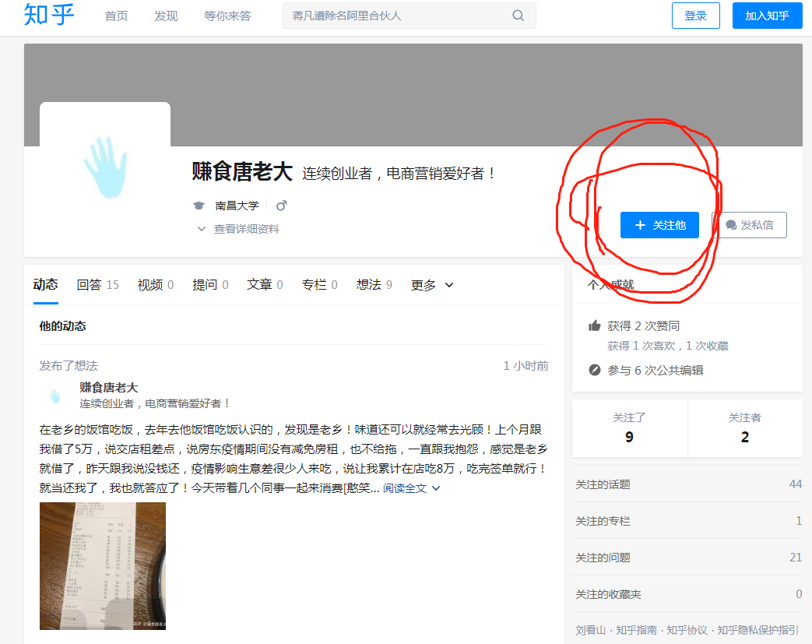Expand 查看详细资料 profile details

pyautogui.click(x=238, y=229)
